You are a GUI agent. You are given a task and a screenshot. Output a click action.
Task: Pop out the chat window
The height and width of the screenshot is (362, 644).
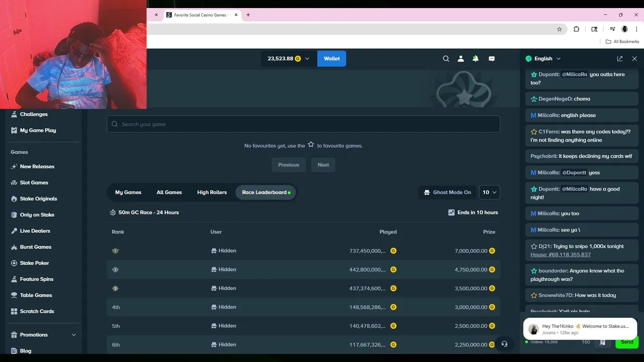point(620,59)
